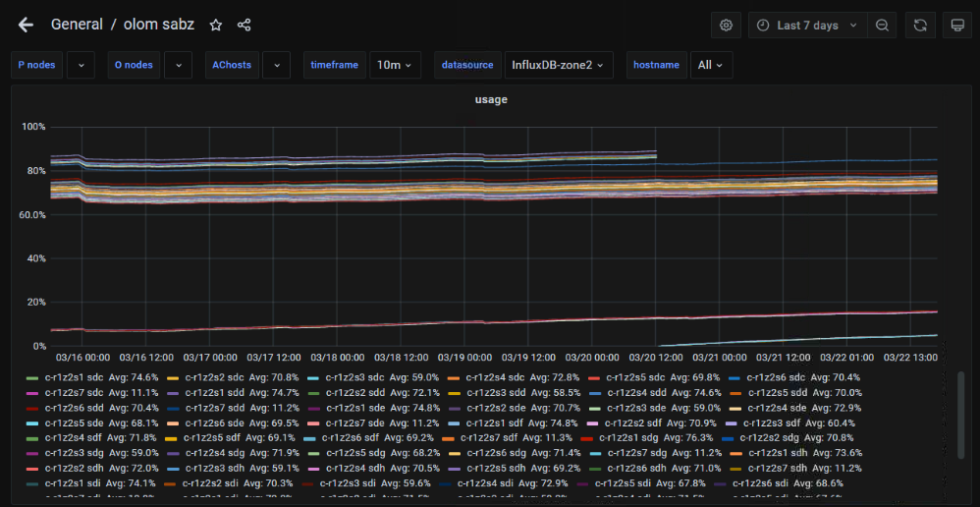The height and width of the screenshot is (507, 980).
Task: Refresh the dashboard
Action: [x=920, y=26]
